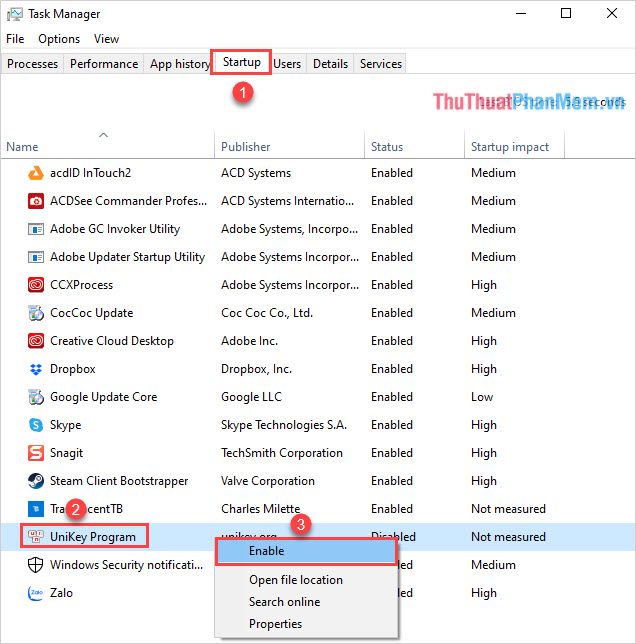Select the Steam Client Bootstrapper icon
This screenshot has height=644, width=636.
(x=33, y=481)
